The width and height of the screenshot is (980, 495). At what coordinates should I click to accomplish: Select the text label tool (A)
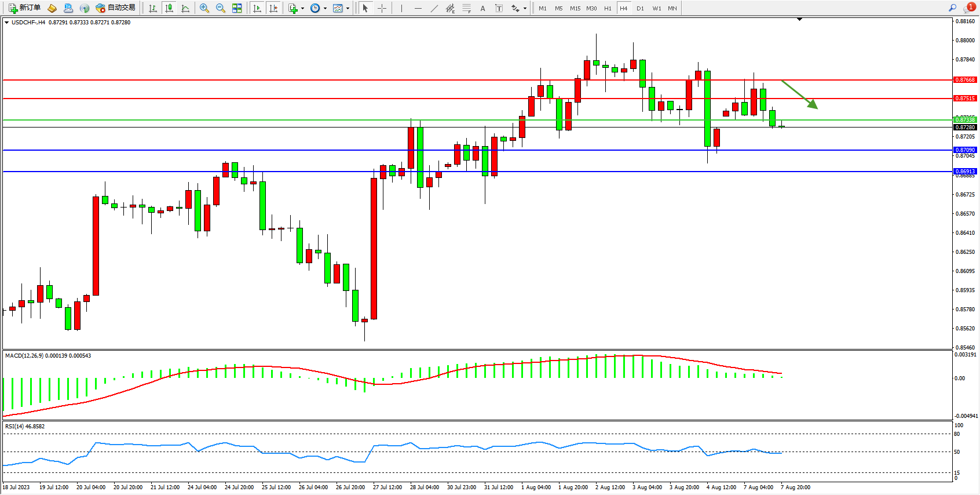click(x=482, y=8)
